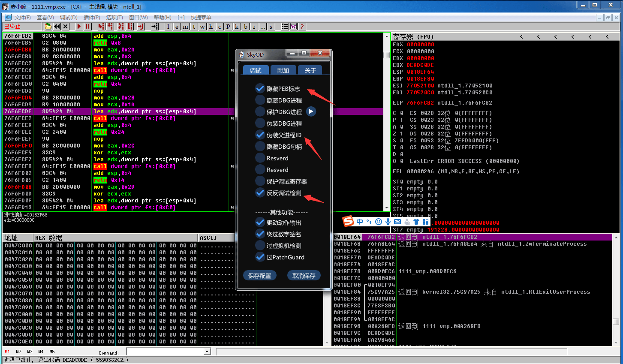Click the appearance options grid icon

click(x=293, y=27)
